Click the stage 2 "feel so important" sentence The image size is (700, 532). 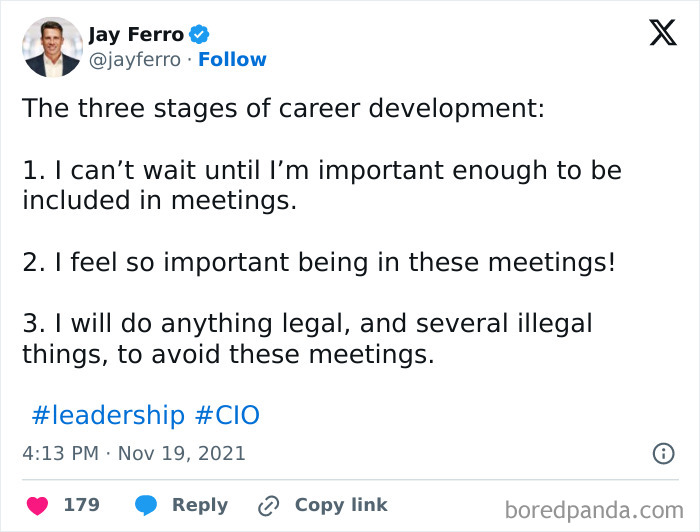pyautogui.click(x=319, y=263)
